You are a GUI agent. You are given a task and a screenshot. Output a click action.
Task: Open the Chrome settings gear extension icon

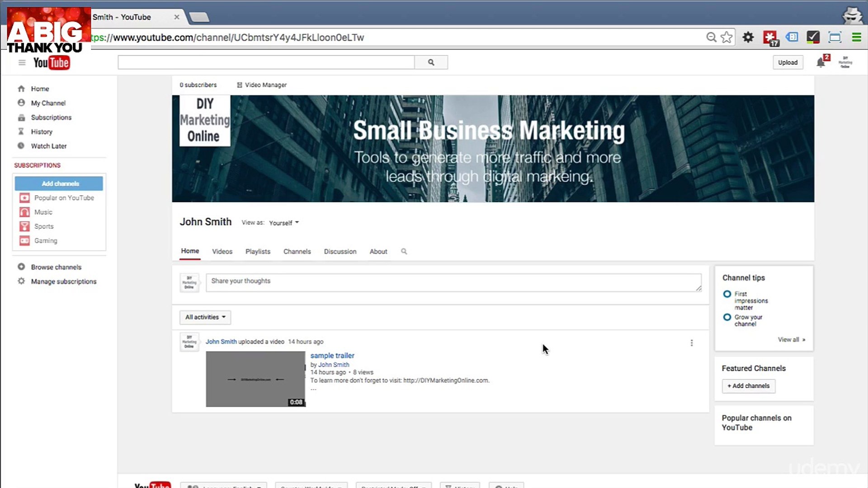(x=748, y=38)
